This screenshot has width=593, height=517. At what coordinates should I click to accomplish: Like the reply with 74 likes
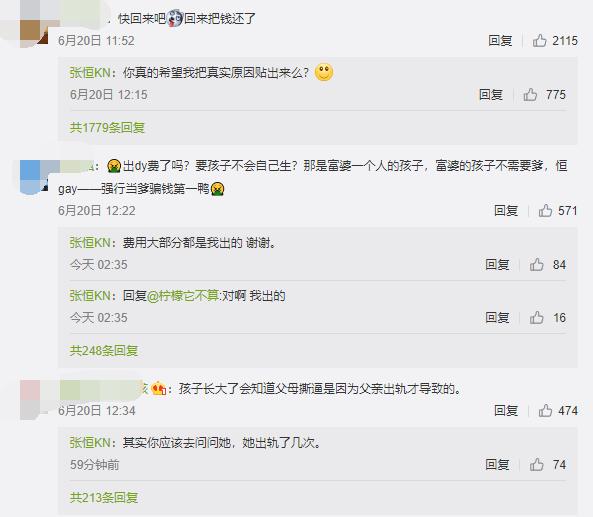click(536, 464)
